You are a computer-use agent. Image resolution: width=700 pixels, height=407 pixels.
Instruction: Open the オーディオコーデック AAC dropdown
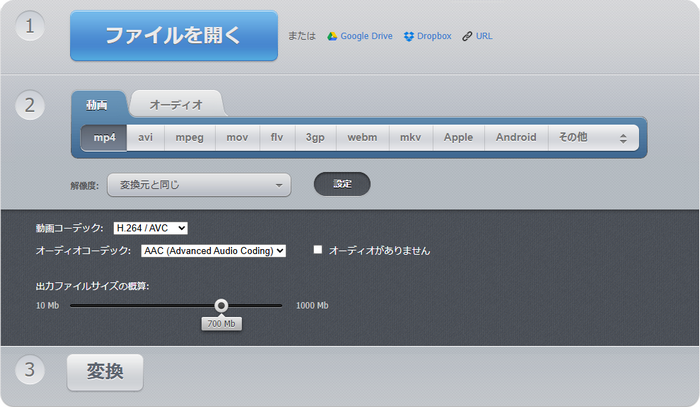pyautogui.click(x=213, y=251)
